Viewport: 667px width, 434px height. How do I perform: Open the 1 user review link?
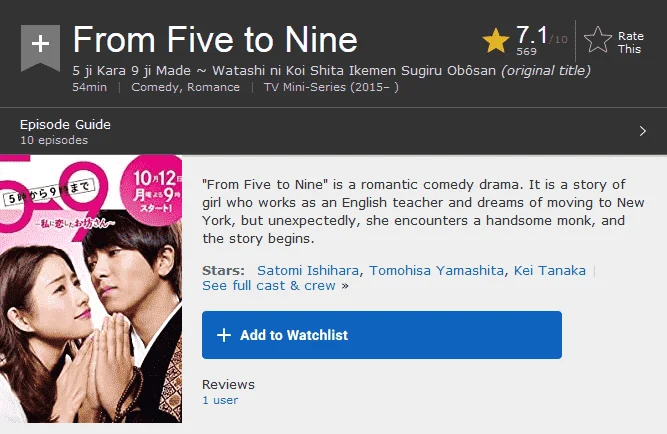click(x=220, y=400)
